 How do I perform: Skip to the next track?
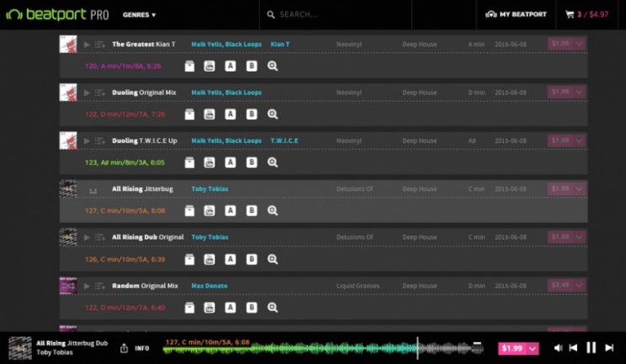click(x=609, y=347)
